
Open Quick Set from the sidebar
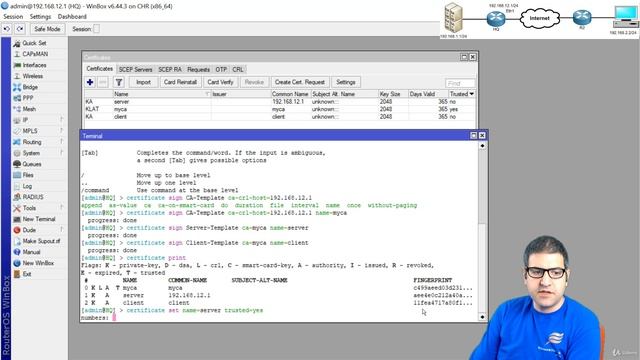pos(34,43)
